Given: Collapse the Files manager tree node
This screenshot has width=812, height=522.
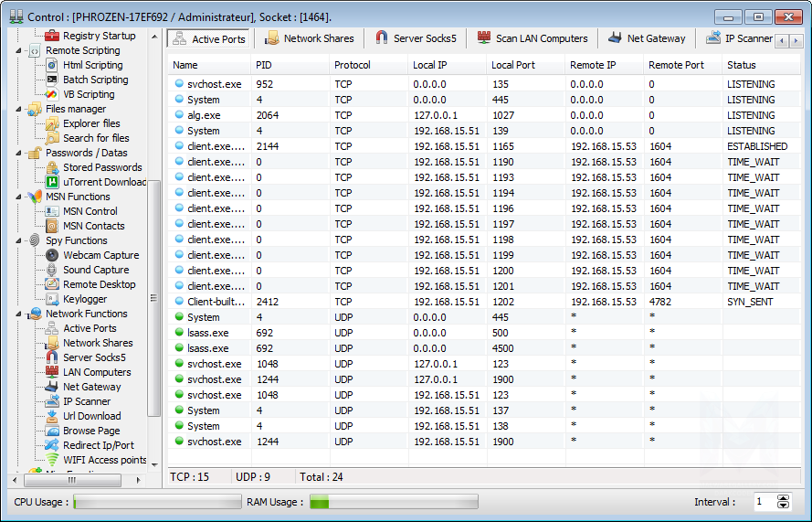Looking at the screenshot, I should tap(21, 109).
